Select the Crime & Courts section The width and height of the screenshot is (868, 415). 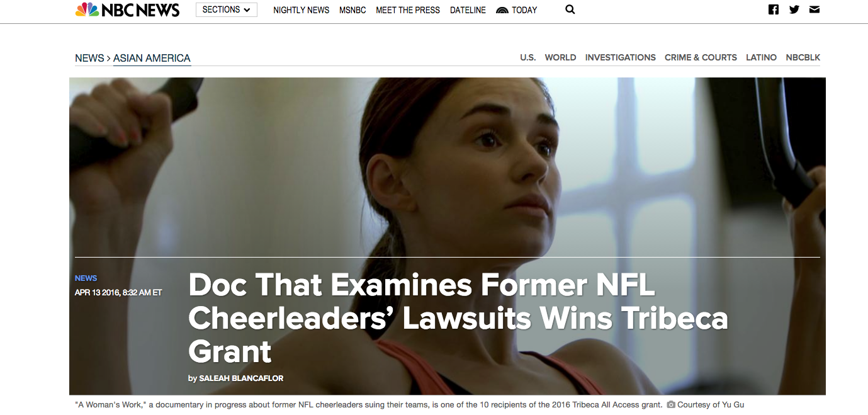[x=701, y=57]
